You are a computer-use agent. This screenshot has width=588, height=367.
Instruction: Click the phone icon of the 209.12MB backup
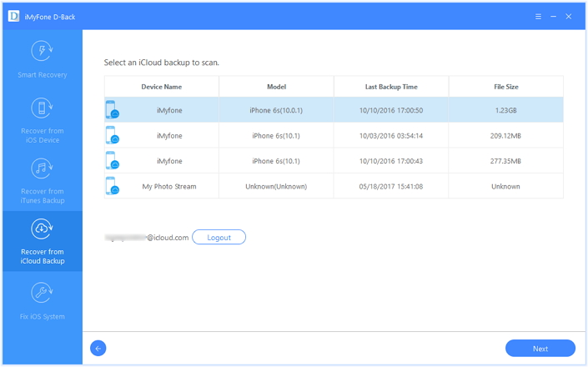coord(112,135)
